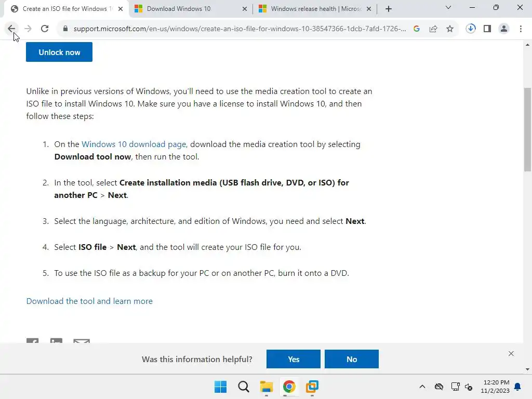Click the Unlock now button
This screenshot has width=532, height=399.
point(59,52)
